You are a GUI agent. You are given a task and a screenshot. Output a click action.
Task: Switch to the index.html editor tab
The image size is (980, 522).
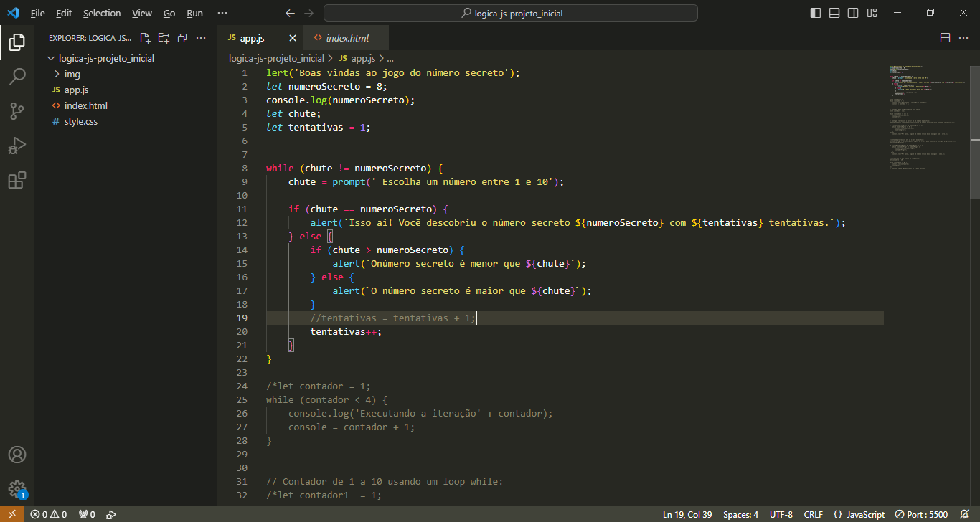click(x=347, y=38)
